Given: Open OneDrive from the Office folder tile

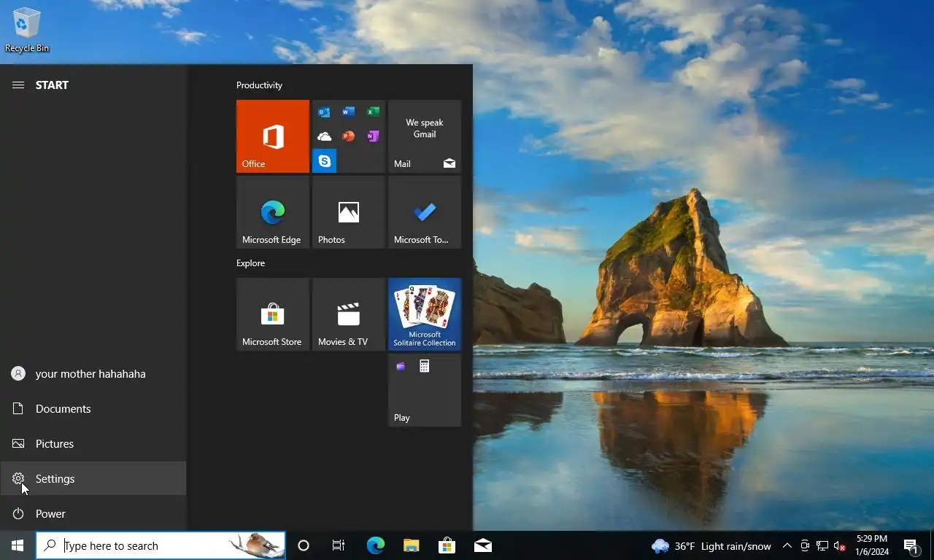Looking at the screenshot, I should (324, 136).
